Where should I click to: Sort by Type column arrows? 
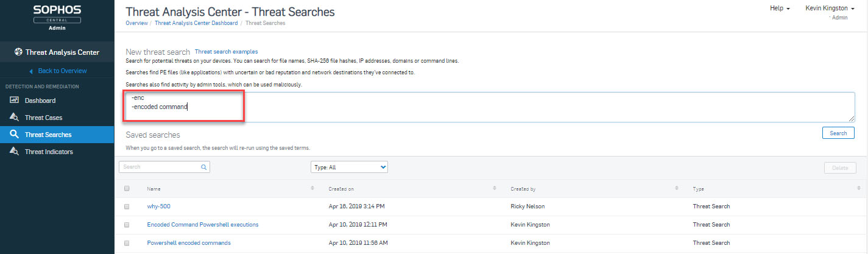[x=859, y=189]
